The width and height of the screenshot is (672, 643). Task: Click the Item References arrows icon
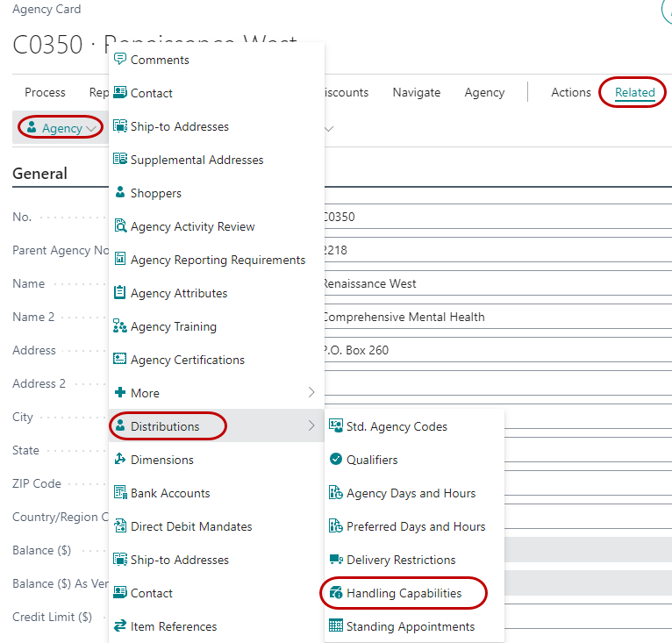(x=120, y=626)
